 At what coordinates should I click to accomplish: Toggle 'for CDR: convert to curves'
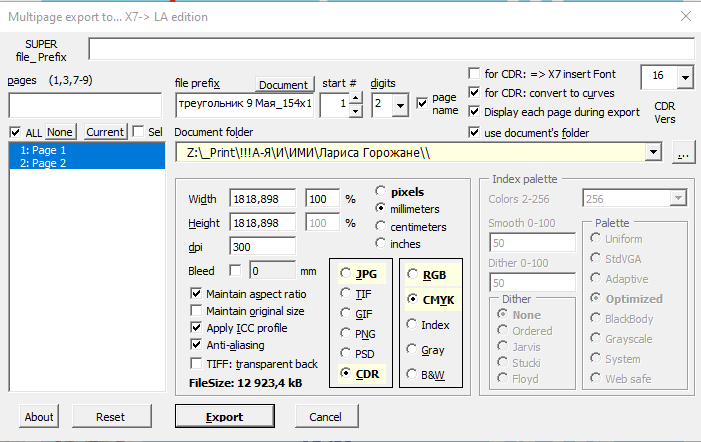click(473, 92)
